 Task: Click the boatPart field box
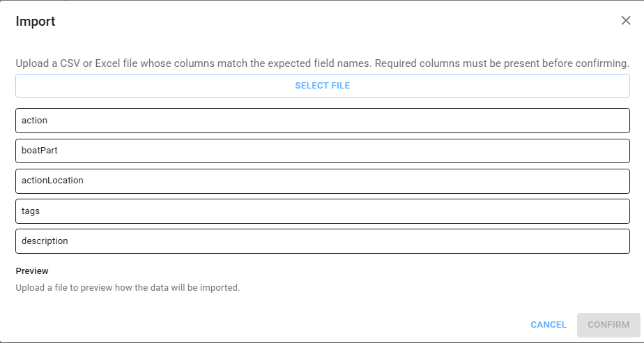pos(322,151)
